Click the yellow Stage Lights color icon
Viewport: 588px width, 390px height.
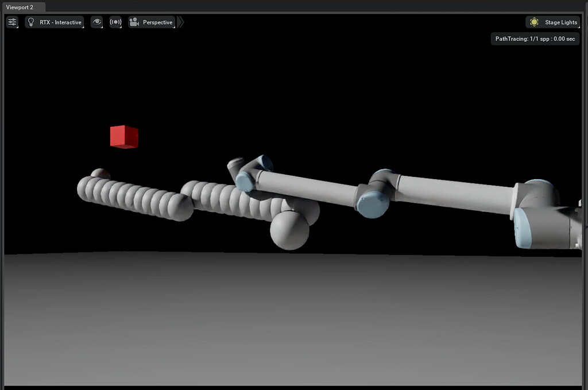(x=533, y=21)
